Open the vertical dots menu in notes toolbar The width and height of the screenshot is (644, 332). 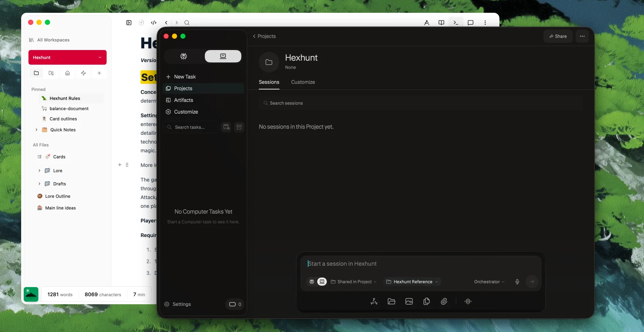click(x=485, y=23)
